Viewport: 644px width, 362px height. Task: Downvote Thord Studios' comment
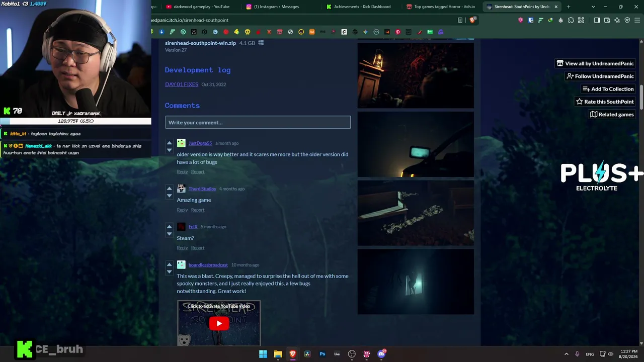point(169,196)
